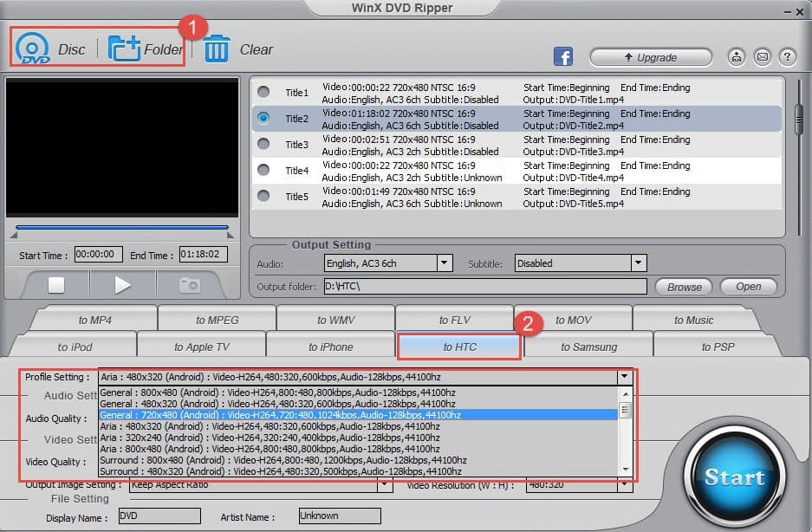Click the End Time field
812x532 pixels.
tap(203, 255)
